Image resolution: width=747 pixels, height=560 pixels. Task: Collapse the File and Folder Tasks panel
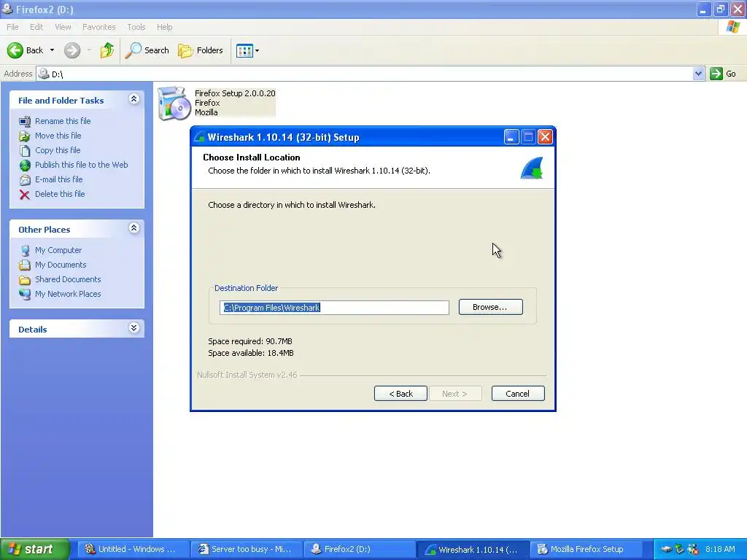point(134,99)
